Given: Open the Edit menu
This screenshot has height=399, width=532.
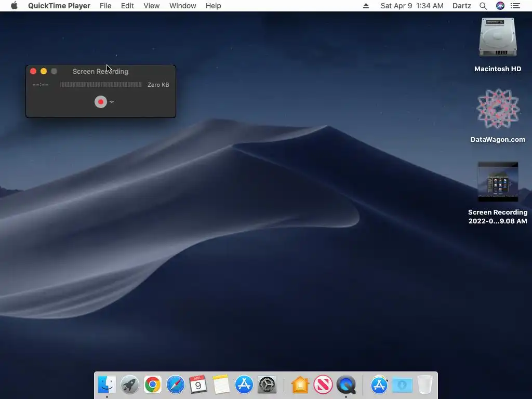Looking at the screenshot, I should coord(127,6).
